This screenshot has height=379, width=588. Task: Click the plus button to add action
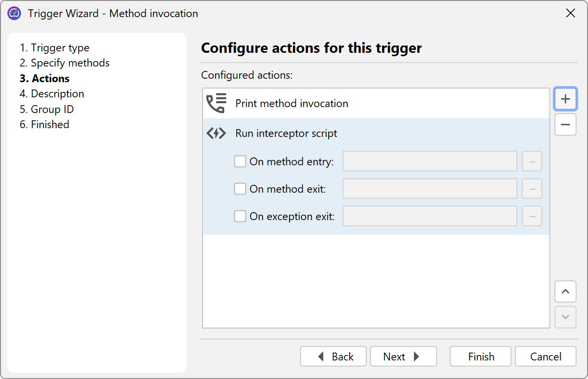pos(565,99)
